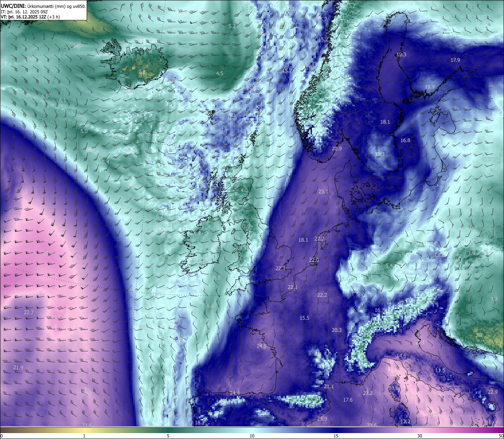The height and width of the screenshot is (439, 504).
Task: Click the 14.6 value over northern Italy
Action: pos(401,356)
